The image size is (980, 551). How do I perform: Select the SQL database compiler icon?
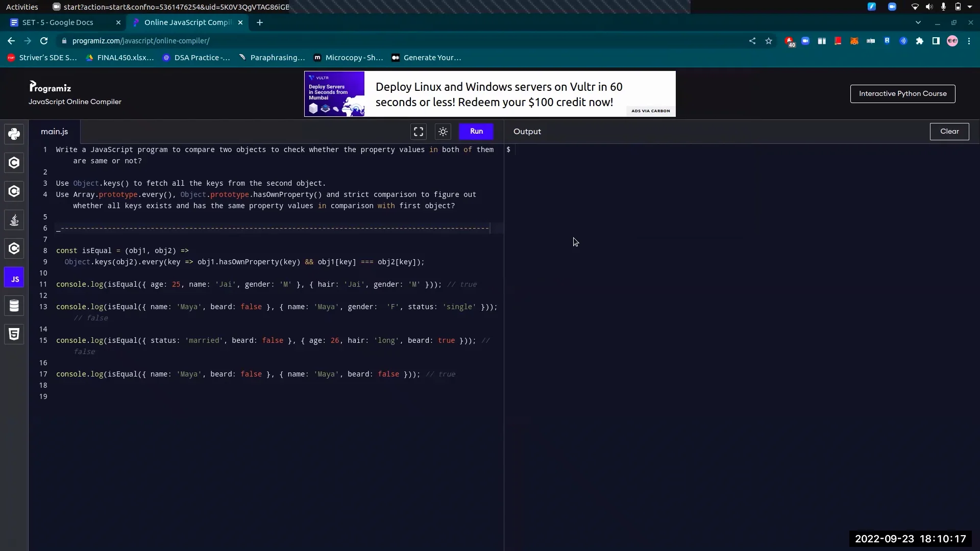[x=14, y=306]
